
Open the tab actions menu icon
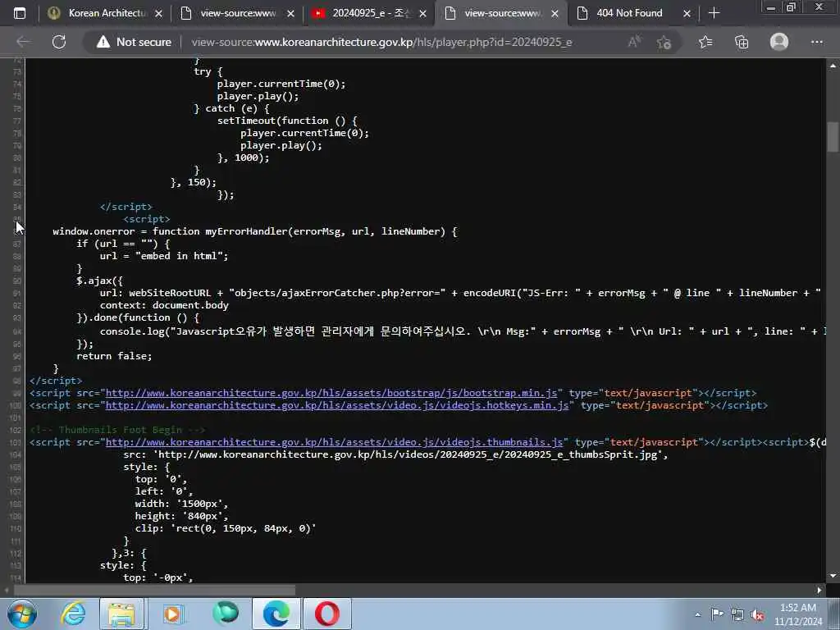click(x=20, y=13)
